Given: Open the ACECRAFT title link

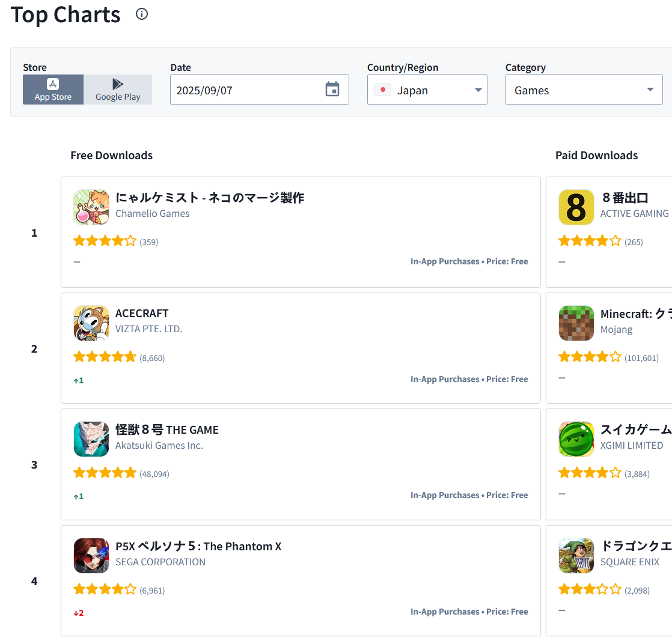Looking at the screenshot, I should 142,313.
